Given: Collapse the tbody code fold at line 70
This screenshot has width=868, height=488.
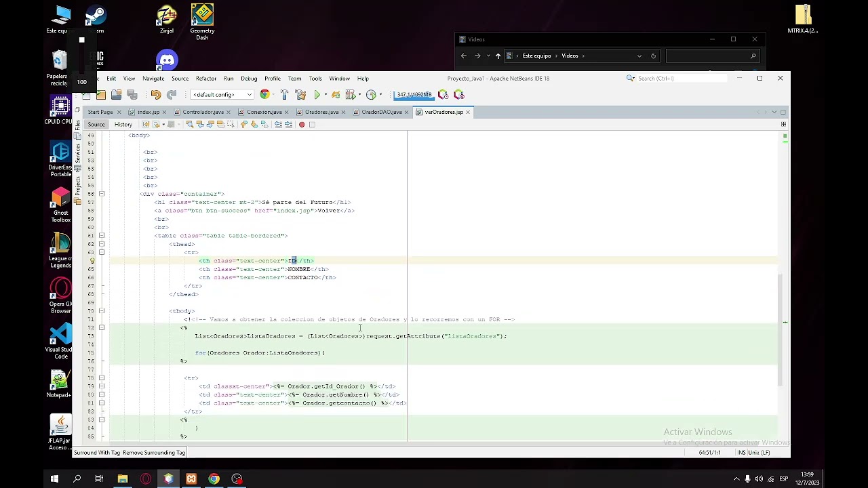Looking at the screenshot, I should coord(102,311).
